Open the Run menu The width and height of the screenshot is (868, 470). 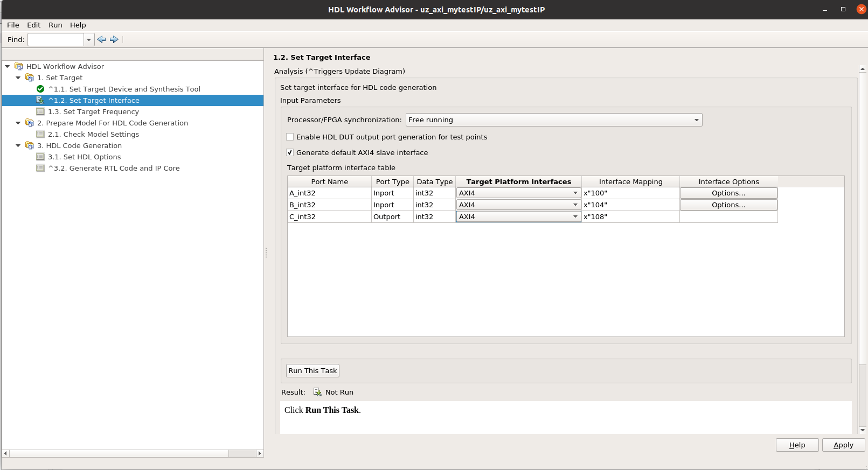[55, 25]
